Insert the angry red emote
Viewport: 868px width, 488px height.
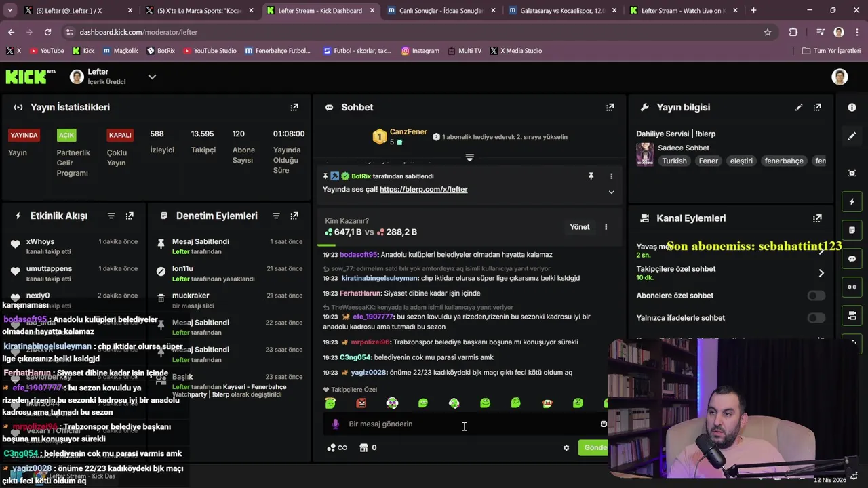(361, 403)
